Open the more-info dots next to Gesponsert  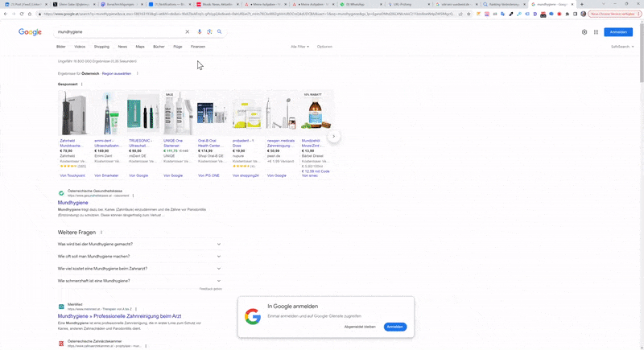(82, 84)
